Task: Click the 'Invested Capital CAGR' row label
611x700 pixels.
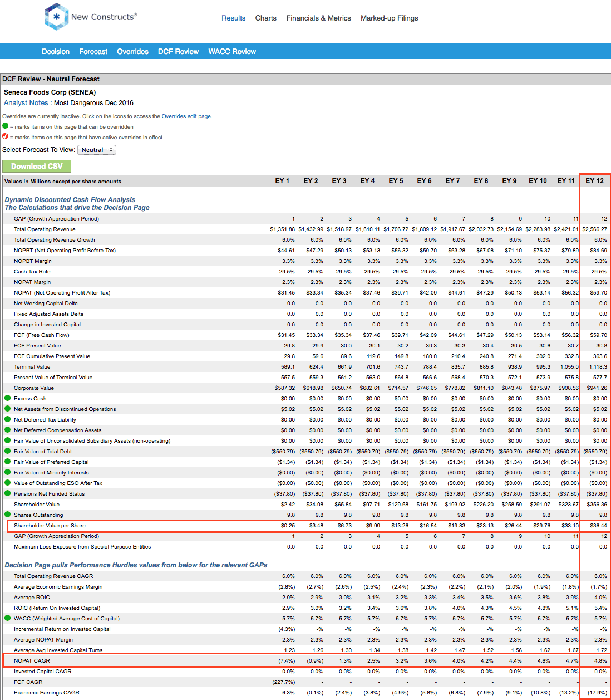Action: pos(43,672)
